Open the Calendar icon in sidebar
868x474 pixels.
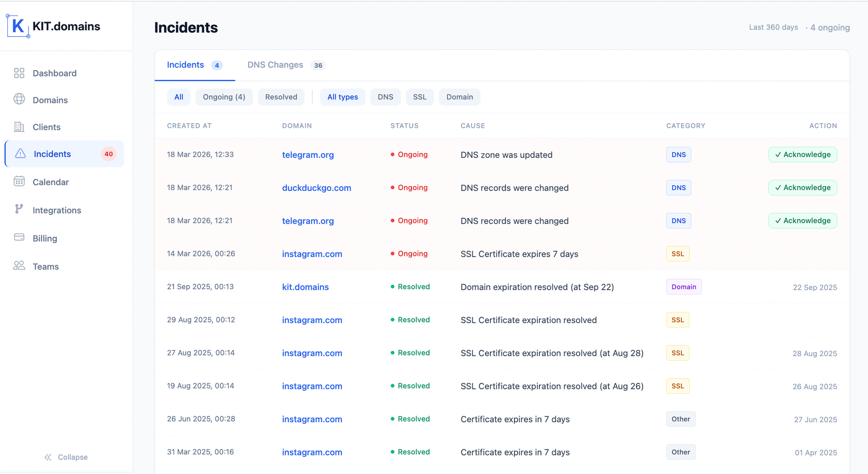coord(19,182)
